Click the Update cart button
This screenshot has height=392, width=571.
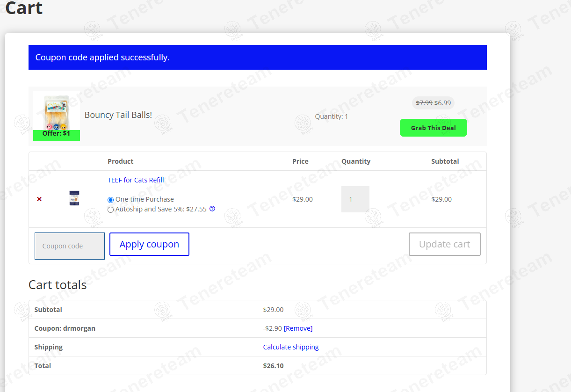pos(444,244)
